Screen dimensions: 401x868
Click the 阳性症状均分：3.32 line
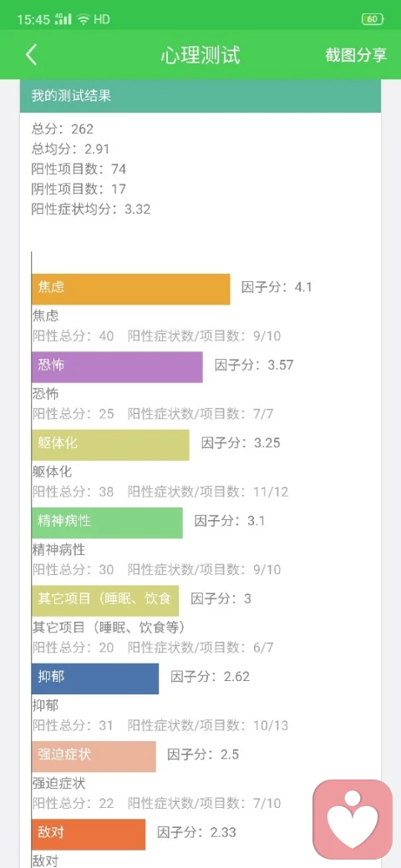(x=91, y=209)
